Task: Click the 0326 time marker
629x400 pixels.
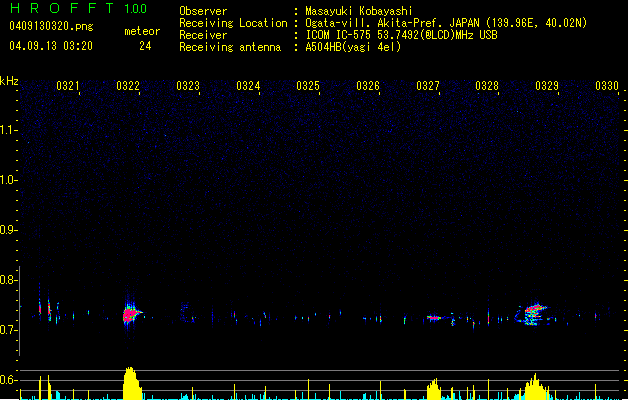Action: [368, 86]
